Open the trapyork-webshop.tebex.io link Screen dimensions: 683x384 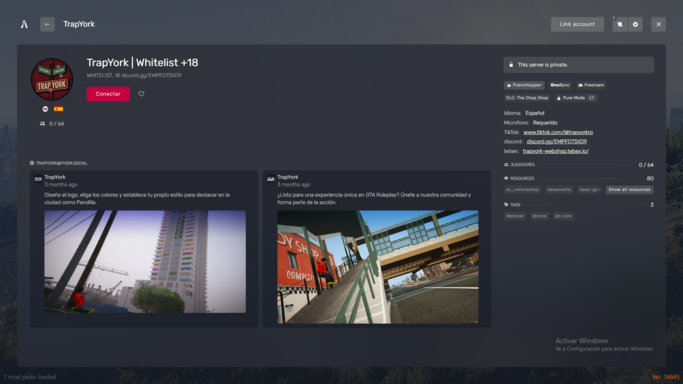555,151
